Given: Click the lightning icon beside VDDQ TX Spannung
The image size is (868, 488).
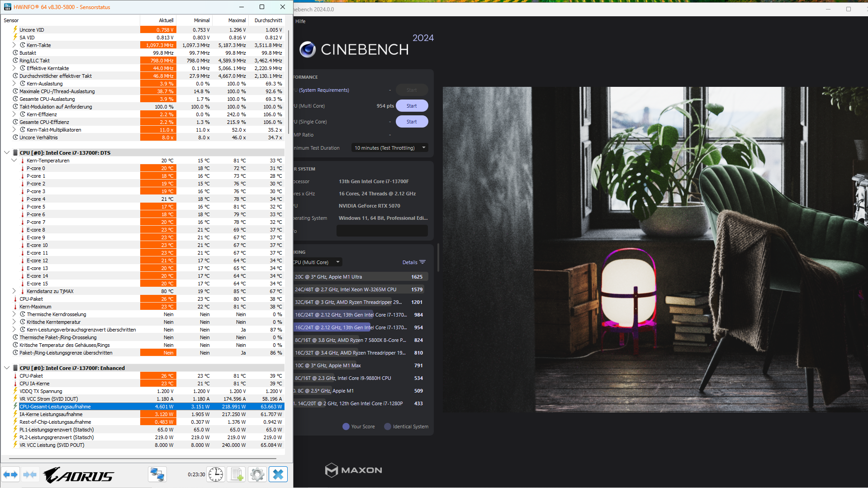Looking at the screenshot, I should [x=15, y=391].
